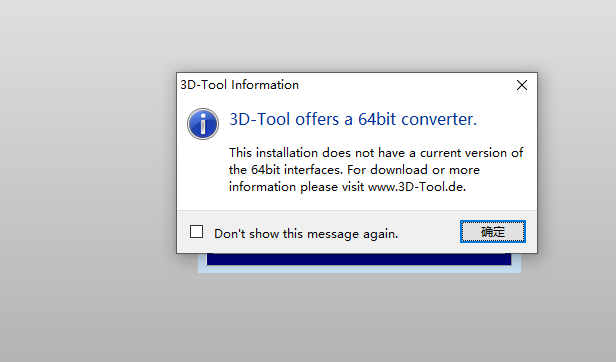The image size is (616, 362).
Task: Confirm the dialog with the 确定 button
Action: click(x=493, y=232)
